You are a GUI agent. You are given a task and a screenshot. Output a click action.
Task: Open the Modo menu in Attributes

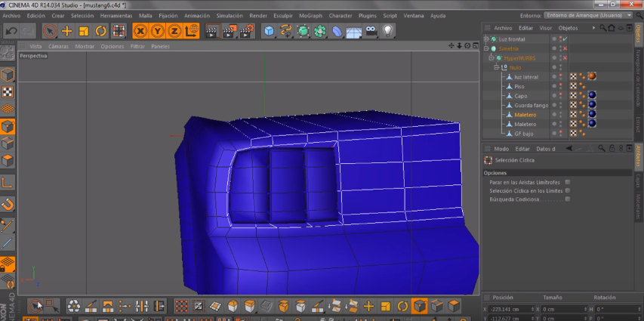(501, 149)
